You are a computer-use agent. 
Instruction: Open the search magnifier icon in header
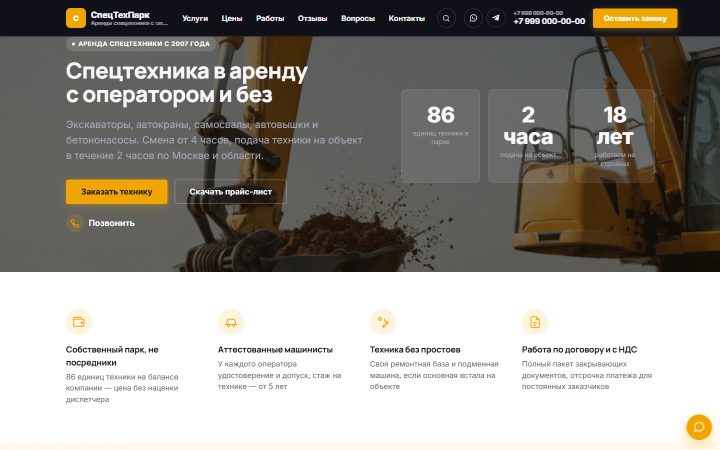[446, 18]
